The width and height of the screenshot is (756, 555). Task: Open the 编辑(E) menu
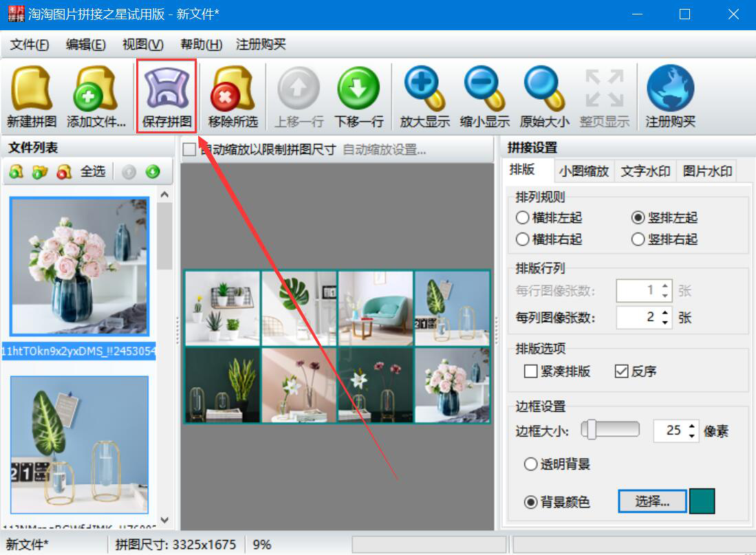(86, 45)
